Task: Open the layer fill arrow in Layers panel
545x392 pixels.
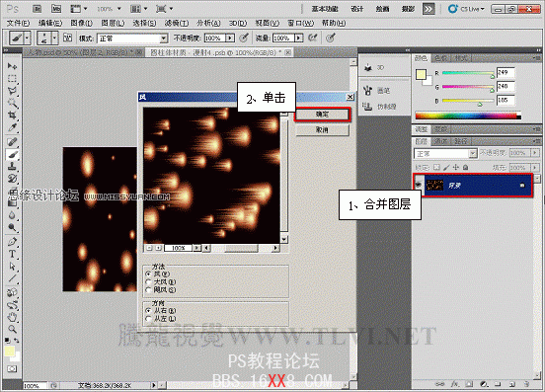Action: coord(535,168)
